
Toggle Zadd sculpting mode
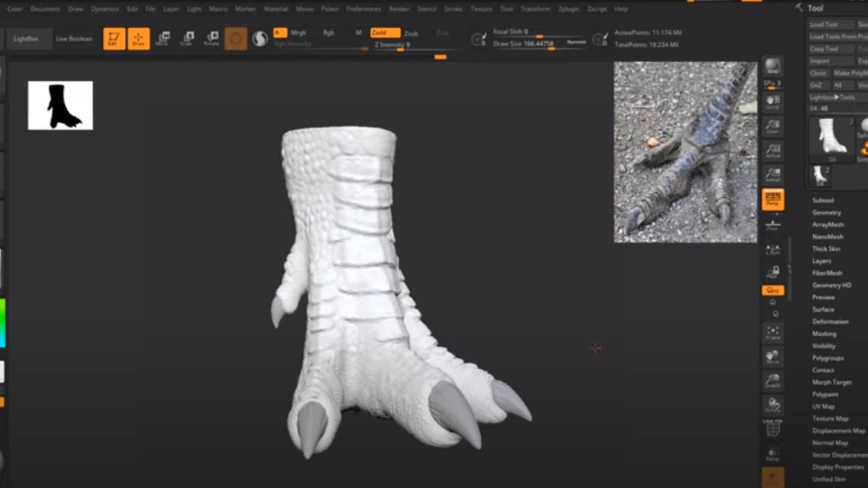point(386,33)
